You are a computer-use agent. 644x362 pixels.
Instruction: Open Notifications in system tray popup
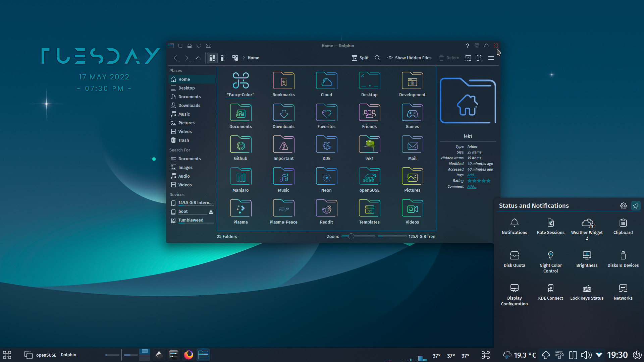pos(514,227)
